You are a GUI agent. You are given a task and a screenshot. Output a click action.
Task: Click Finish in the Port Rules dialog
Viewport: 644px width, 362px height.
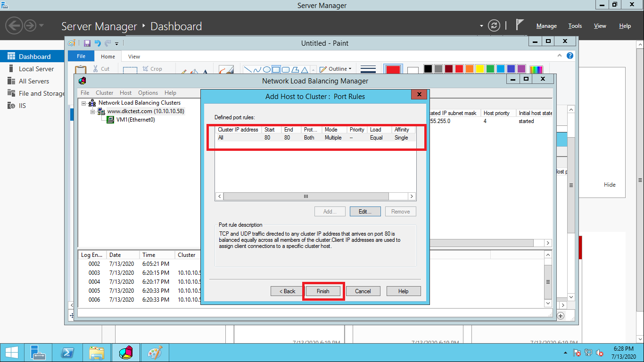pos(323,291)
